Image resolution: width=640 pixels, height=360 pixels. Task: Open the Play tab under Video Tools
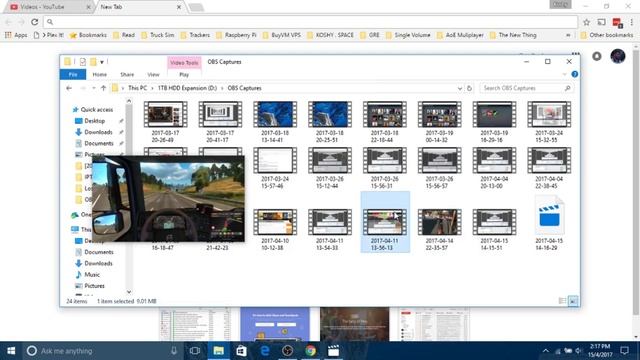coord(184,75)
